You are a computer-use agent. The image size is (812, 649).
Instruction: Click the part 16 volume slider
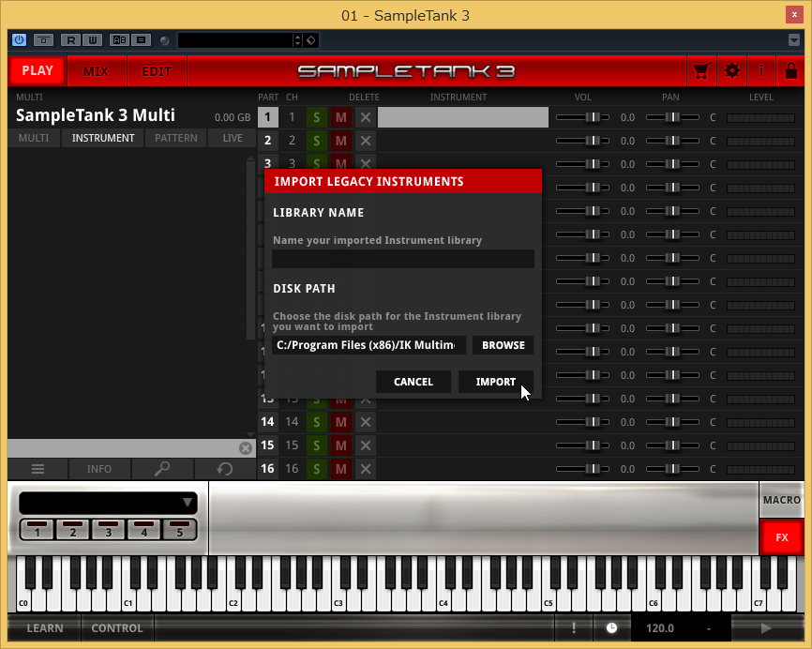(582, 469)
